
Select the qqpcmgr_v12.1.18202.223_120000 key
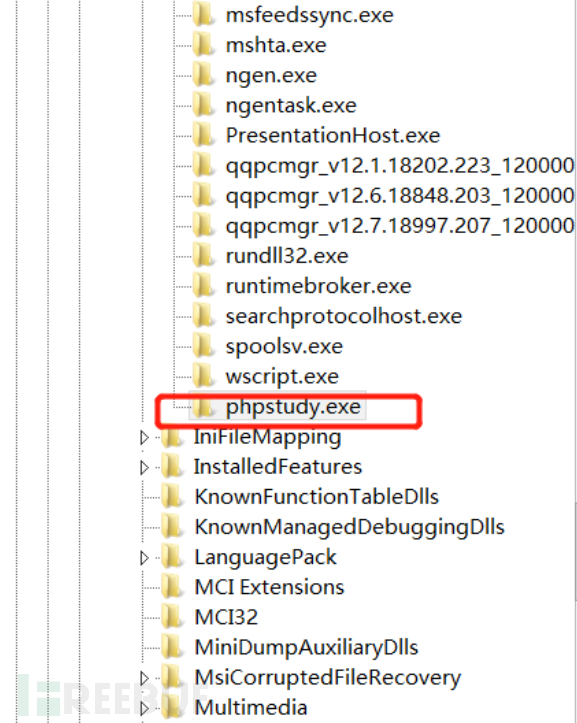coord(400,166)
